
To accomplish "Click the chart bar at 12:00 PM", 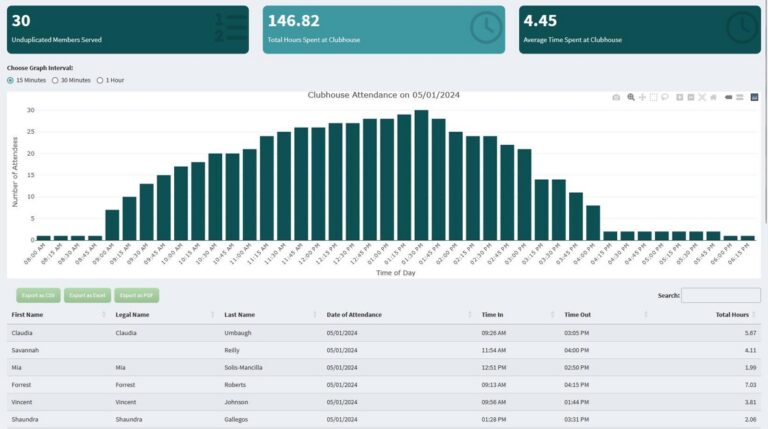I will (318, 184).
